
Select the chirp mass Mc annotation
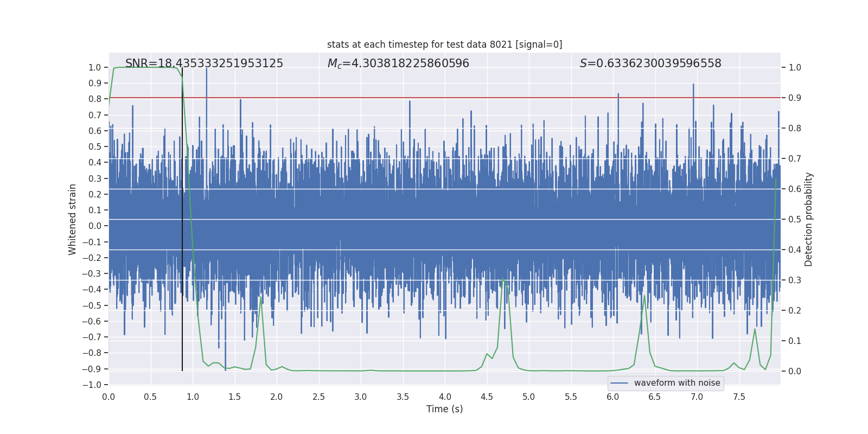click(398, 63)
